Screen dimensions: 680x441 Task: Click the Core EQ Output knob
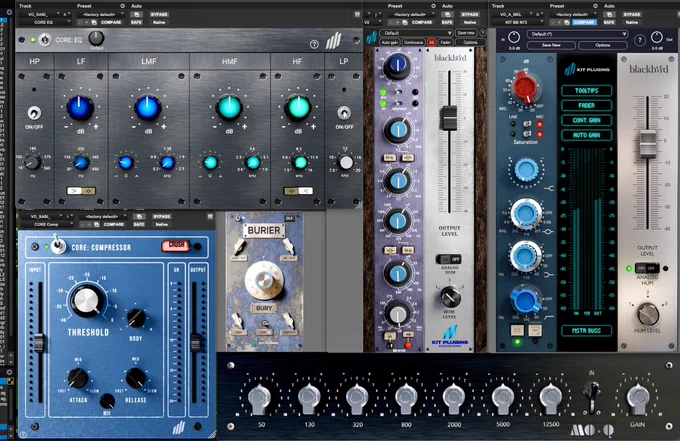[x=96, y=38]
